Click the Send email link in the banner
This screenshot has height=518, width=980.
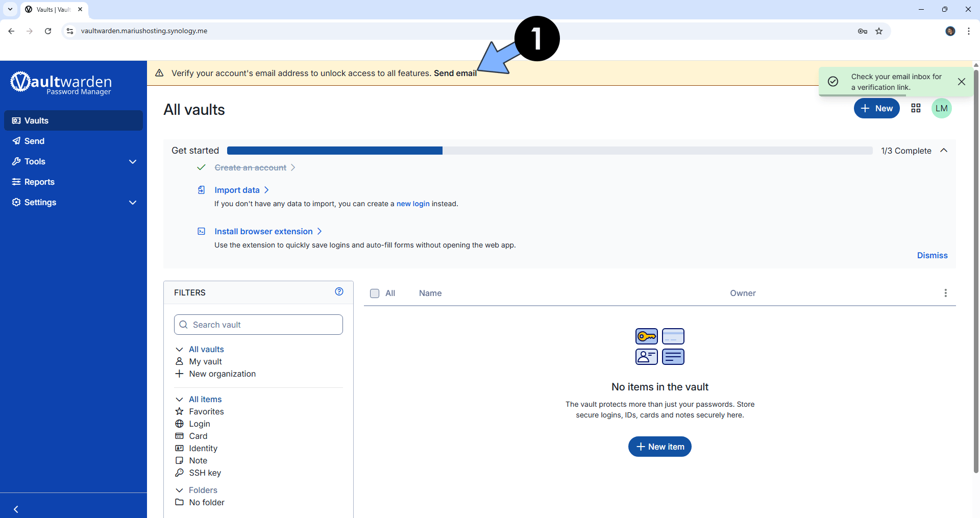click(x=455, y=73)
